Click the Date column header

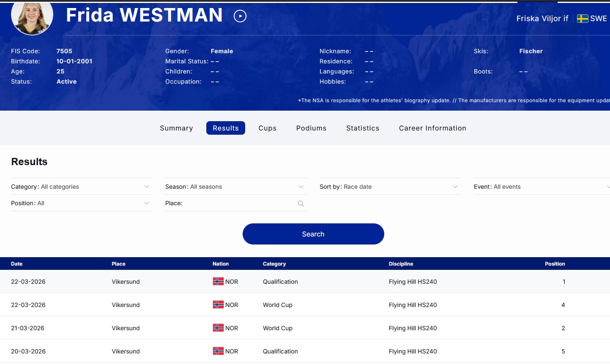pyautogui.click(x=17, y=264)
